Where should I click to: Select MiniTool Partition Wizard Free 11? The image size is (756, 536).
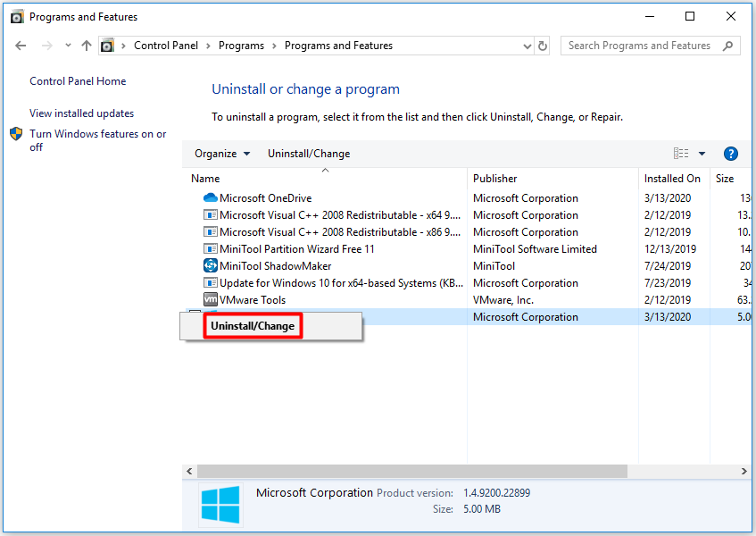click(297, 249)
